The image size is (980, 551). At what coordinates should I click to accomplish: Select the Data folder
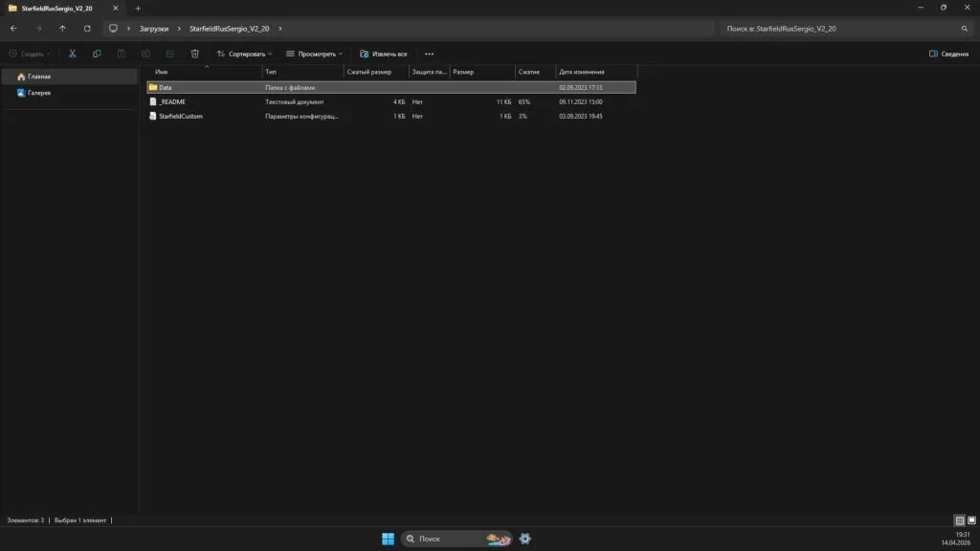(x=391, y=87)
